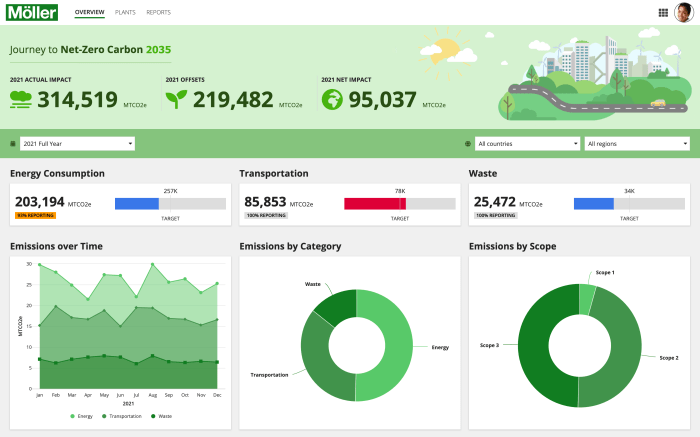Viewport: 700px width, 437px height.
Task: Click the sprout icon beside 219,482
Action: click(x=176, y=100)
